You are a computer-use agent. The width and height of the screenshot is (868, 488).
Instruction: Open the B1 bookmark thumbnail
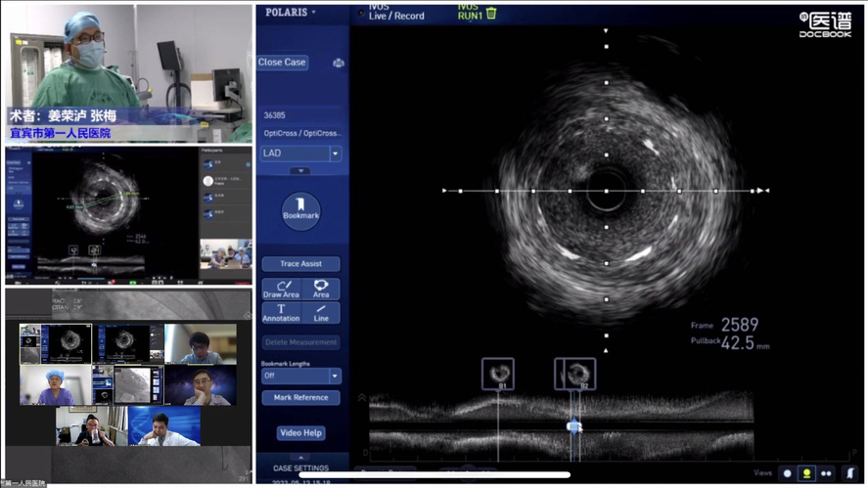point(497,375)
